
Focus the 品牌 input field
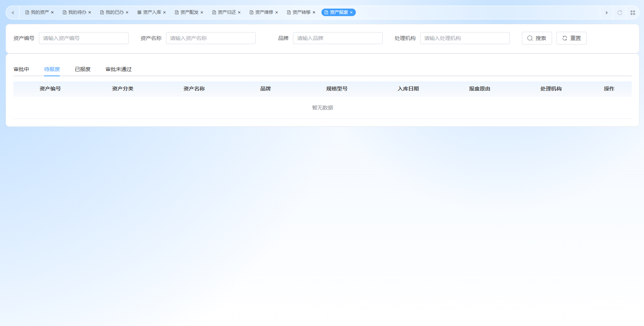pyautogui.click(x=338, y=38)
